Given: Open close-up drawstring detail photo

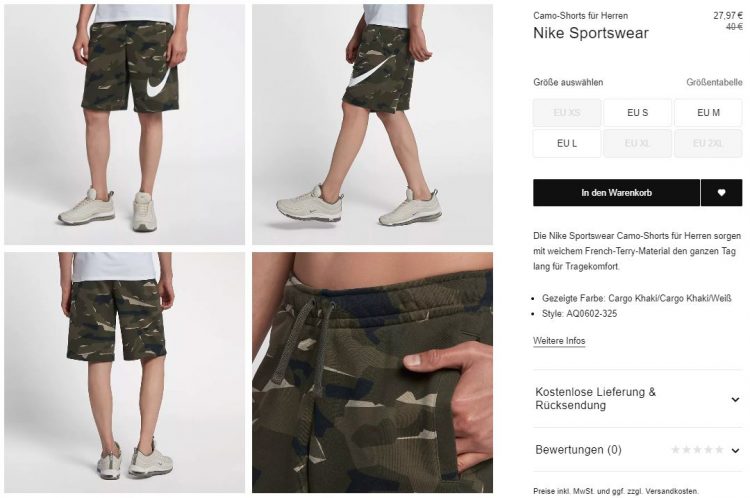Looking at the screenshot, I should coord(372,373).
